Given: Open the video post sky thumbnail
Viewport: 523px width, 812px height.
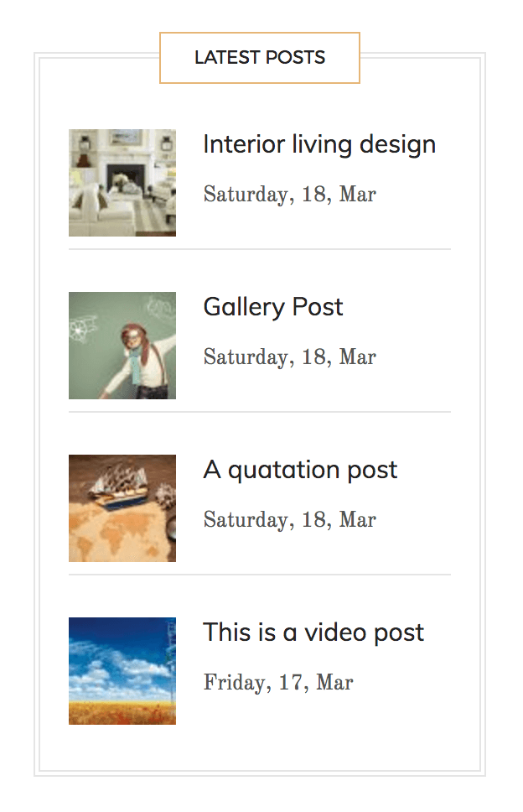Looking at the screenshot, I should pos(122,670).
